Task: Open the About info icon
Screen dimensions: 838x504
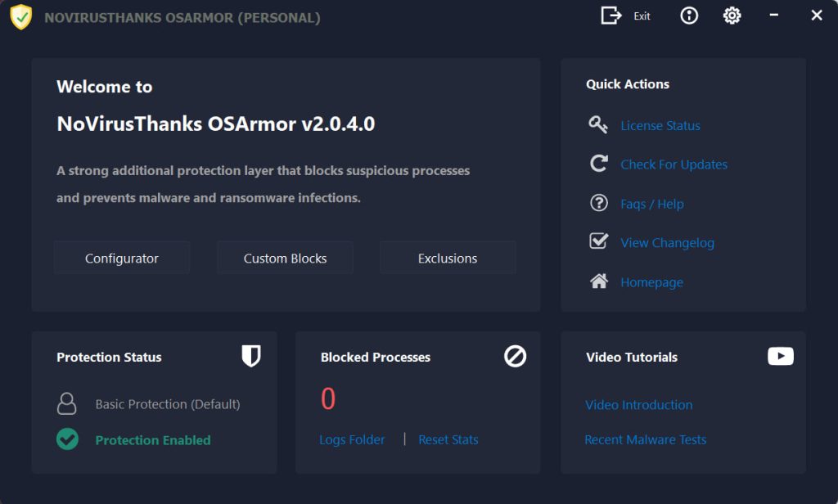Action: tap(689, 16)
